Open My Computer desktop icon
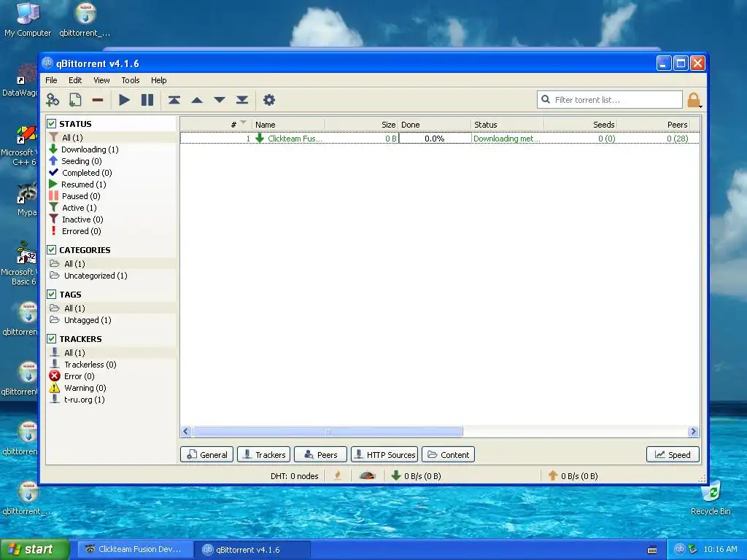This screenshot has width=747, height=560. pos(28,20)
